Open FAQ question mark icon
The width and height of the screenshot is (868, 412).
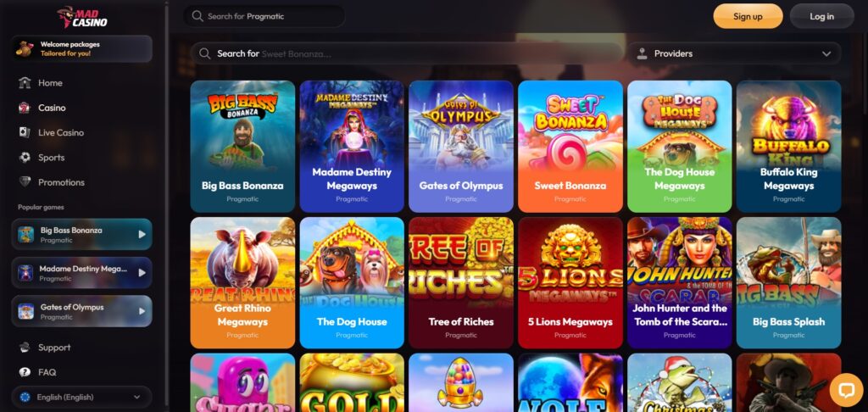coord(25,372)
